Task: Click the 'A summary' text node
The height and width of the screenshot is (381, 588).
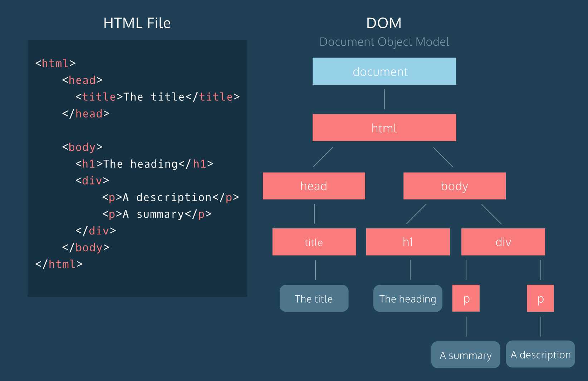Action: pyautogui.click(x=465, y=355)
